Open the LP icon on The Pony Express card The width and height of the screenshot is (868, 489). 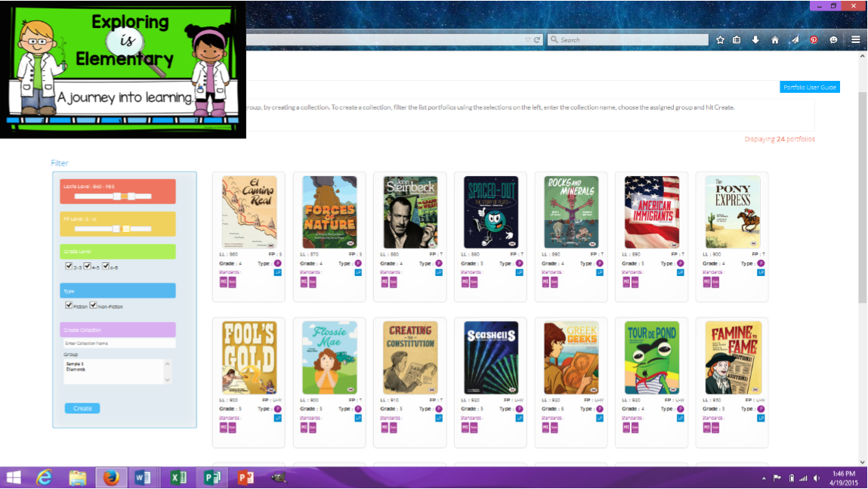click(761, 273)
